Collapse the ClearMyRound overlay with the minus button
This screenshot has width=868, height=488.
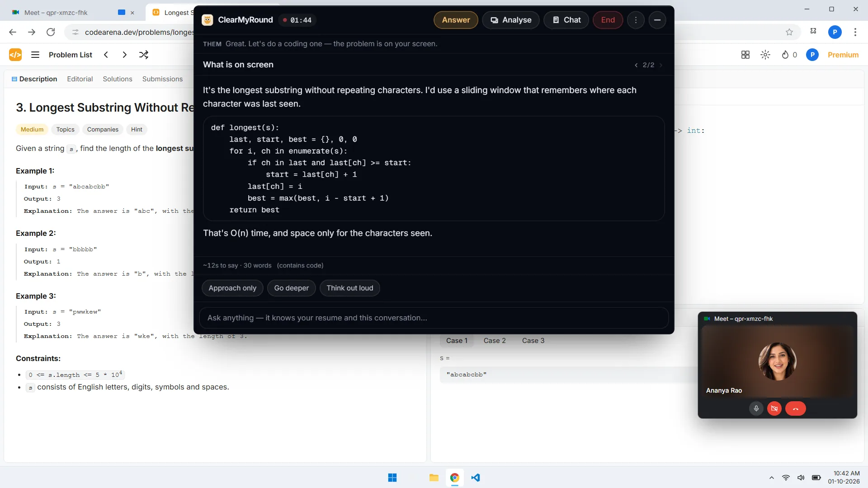coord(657,20)
